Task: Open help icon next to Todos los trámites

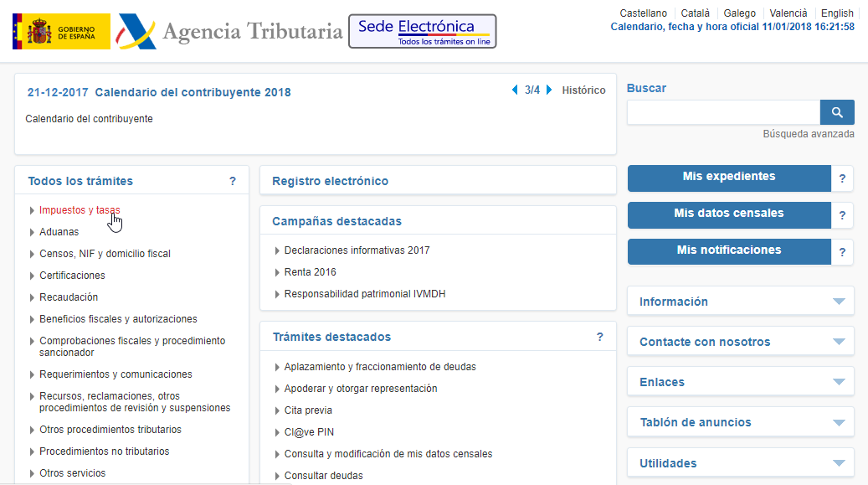Action: pos(233,180)
